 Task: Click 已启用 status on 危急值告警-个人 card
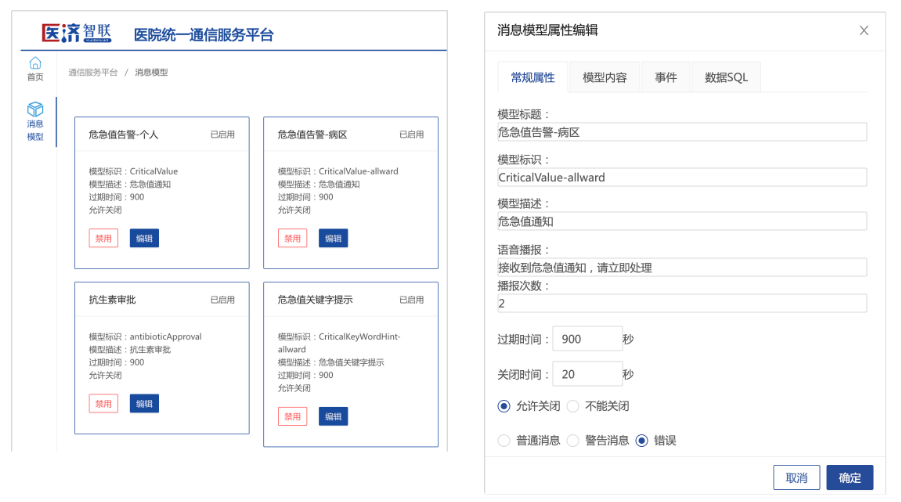point(222,134)
